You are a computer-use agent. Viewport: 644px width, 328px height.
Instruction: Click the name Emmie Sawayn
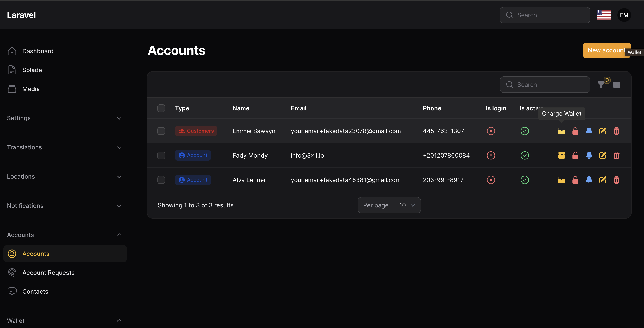(254, 131)
